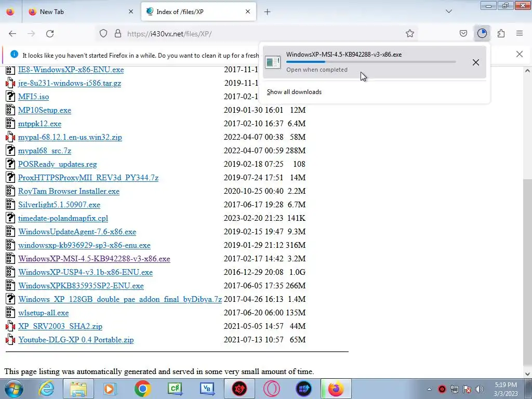Open the VB taskbar application
Viewport: 532px width, 399px height.
(x=207, y=389)
